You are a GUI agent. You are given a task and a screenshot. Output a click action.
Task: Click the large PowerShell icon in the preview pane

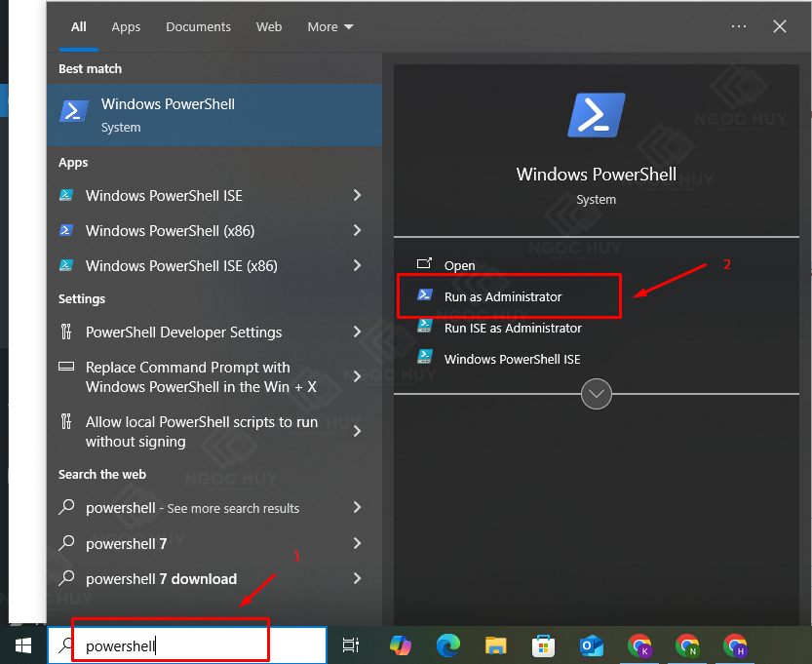(596, 115)
